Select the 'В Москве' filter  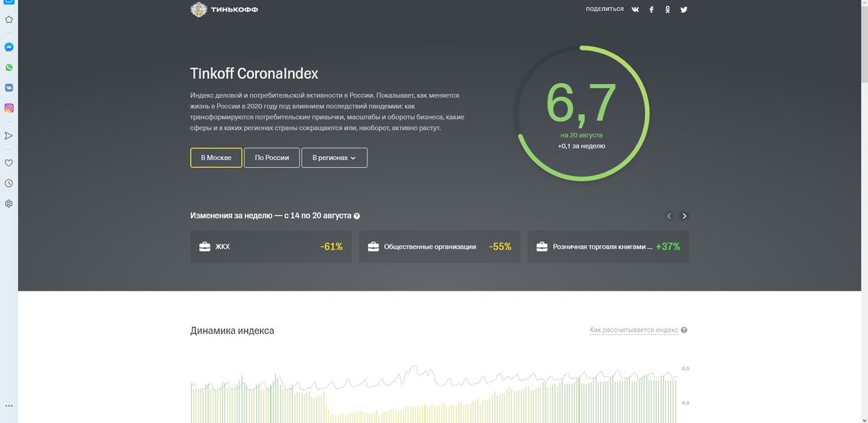(216, 158)
